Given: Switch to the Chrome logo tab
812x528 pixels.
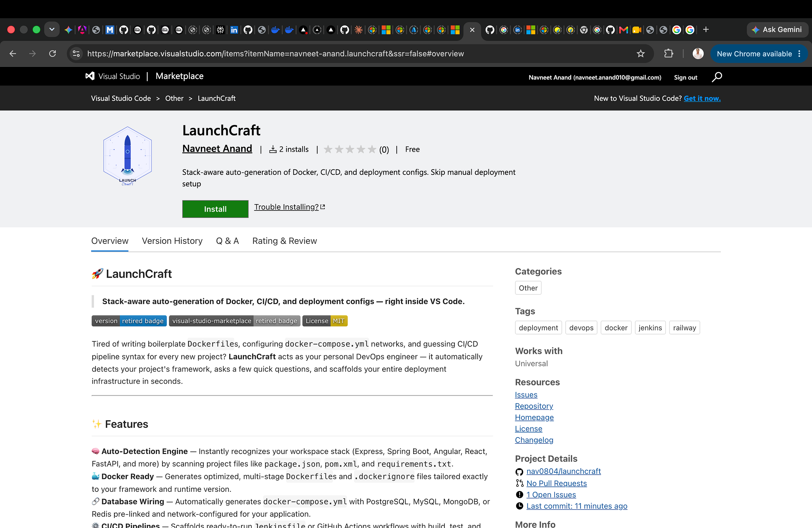Looking at the screenshot, I should (x=584, y=30).
